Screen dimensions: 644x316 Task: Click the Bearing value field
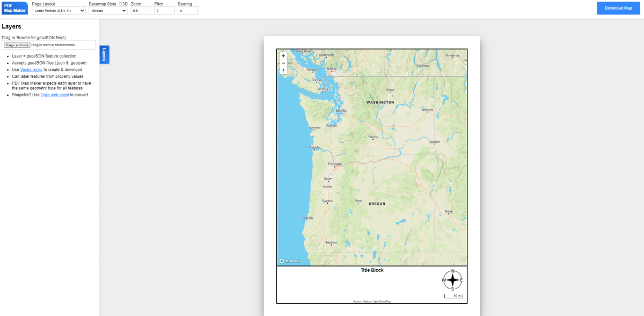coord(188,10)
